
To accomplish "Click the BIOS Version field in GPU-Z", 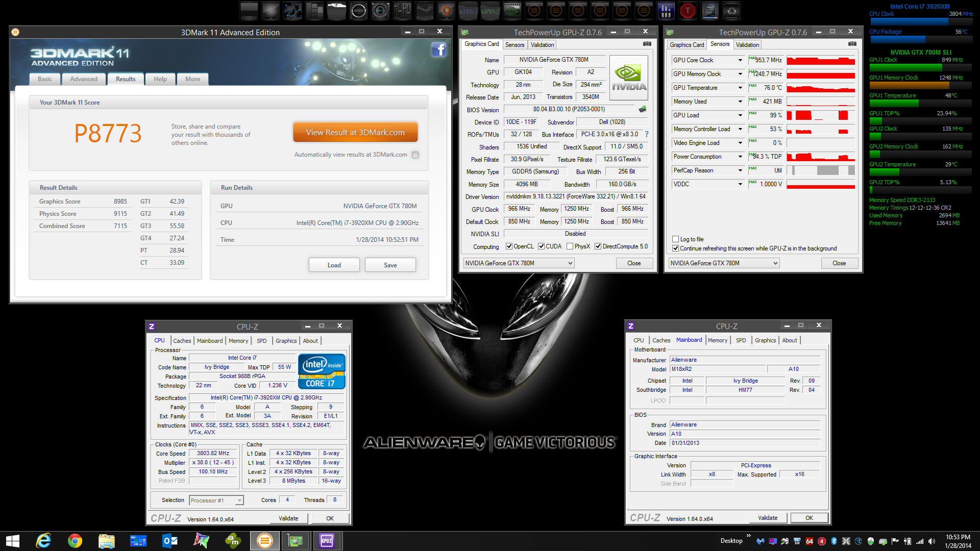I will coord(569,109).
